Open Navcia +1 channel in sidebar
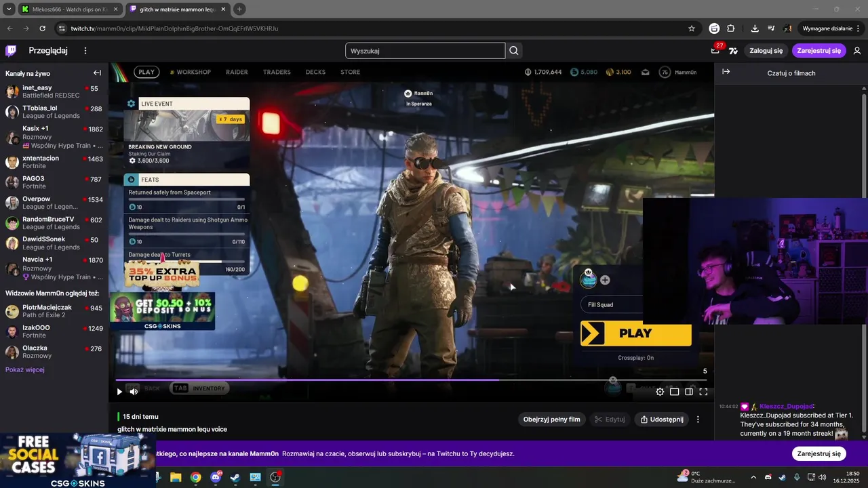This screenshot has height=488, width=868. [x=54, y=268]
